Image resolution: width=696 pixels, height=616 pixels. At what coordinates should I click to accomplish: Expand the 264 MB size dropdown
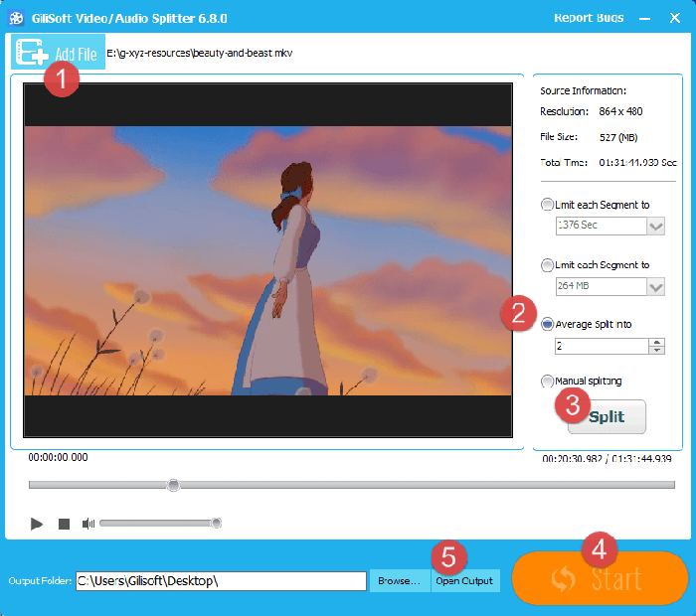click(655, 286)
